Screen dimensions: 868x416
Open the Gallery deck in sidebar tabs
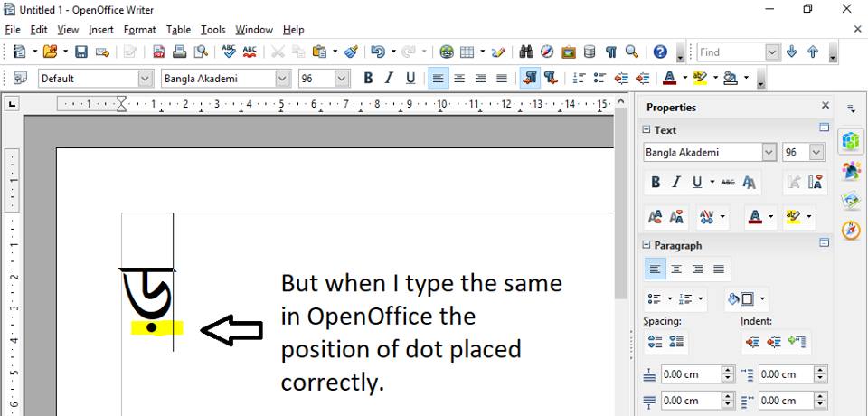(x=851, y=201)
